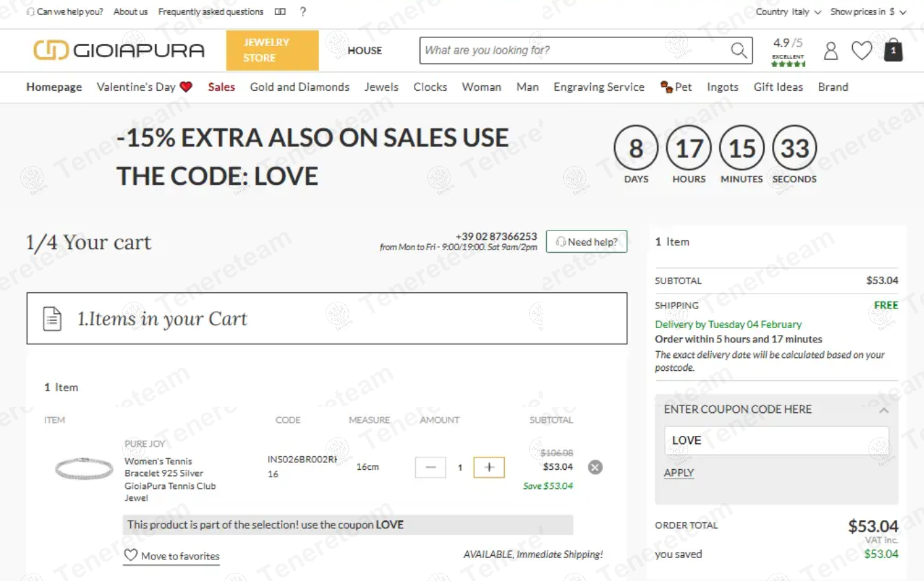The width and height of the screenshot is (924, 581).
Task: Click the struck-through $106.08 price
Action: (556, 453)
